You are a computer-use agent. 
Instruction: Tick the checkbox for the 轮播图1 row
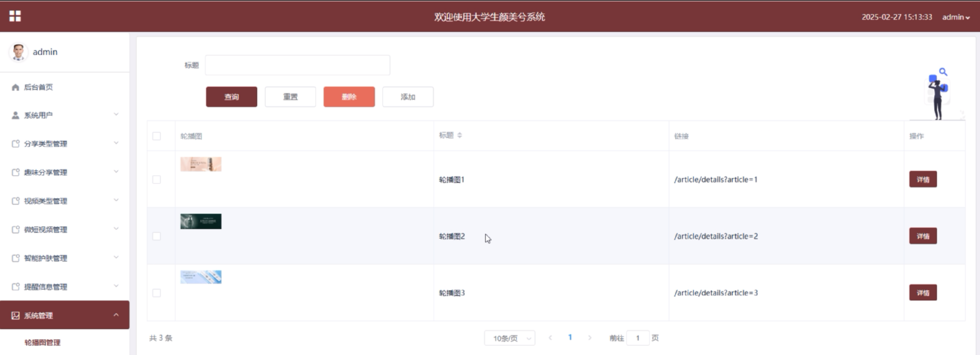coord(156,179)
